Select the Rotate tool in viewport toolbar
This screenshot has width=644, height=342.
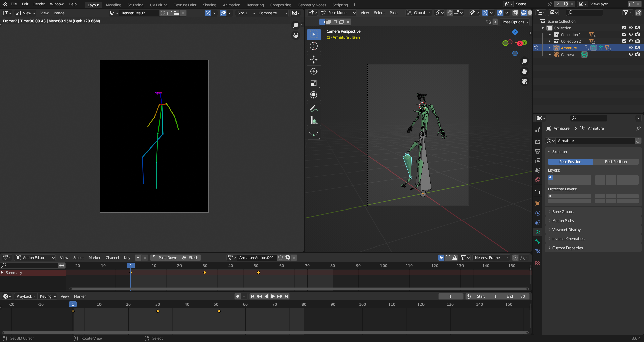[314, 71]
